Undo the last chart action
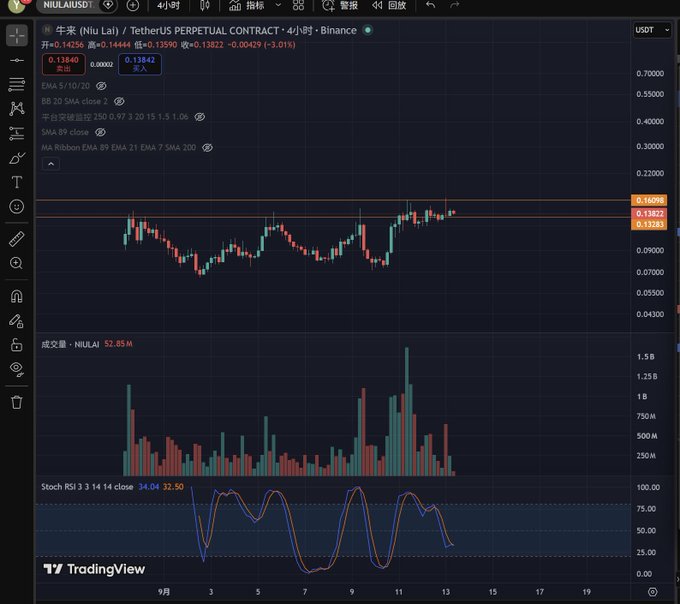Viewport: 680px width, 604px height. click(x=430, y=5)
